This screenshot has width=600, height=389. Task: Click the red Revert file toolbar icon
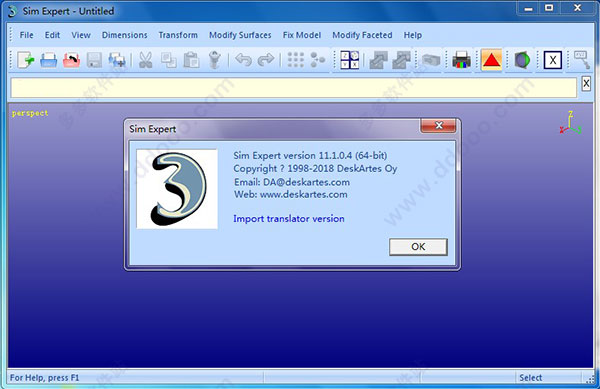click(x=72, y=60)
